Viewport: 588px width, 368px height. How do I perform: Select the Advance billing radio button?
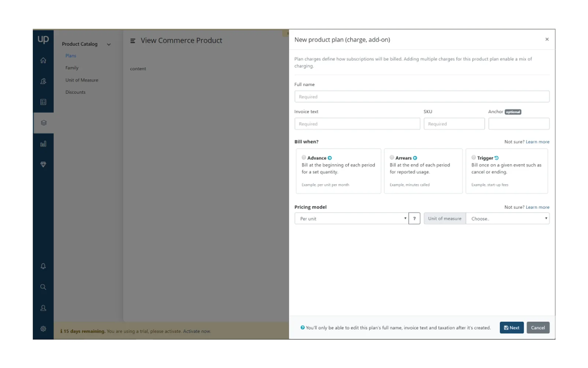pyautogui.click(x=304, y=158)
